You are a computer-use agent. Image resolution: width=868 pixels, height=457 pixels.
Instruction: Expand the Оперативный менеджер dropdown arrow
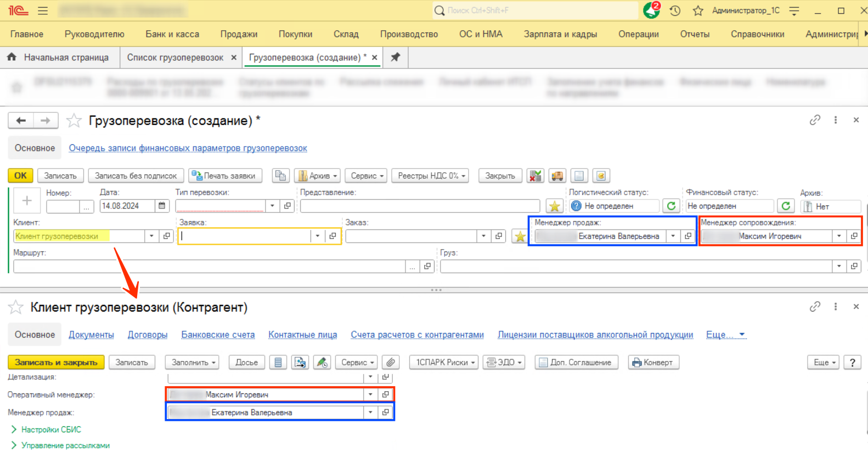(x=370, y=394)
